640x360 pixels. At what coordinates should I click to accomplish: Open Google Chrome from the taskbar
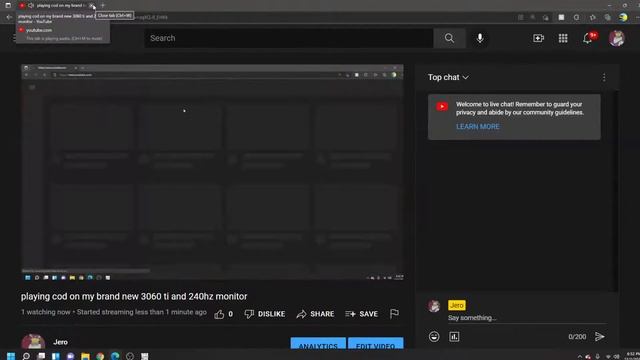click(x=100, y=356)
